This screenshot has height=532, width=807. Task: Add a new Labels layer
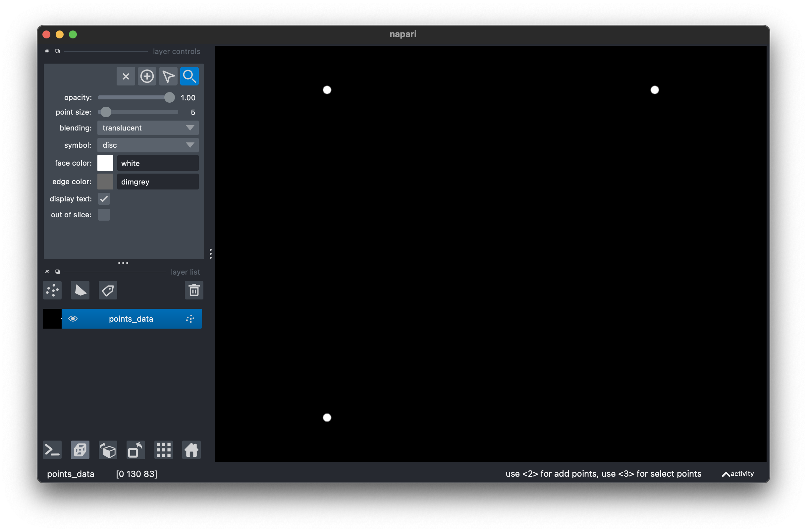tap(108, 290)
